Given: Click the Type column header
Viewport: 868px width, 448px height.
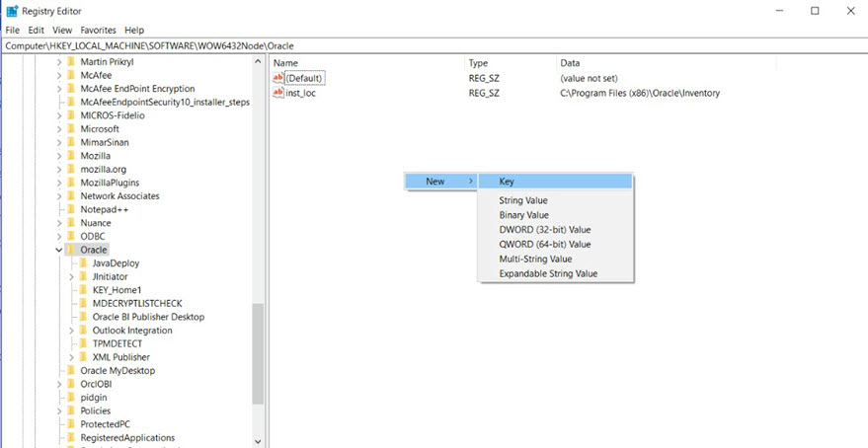Looking at the screenshot, I should point(511,63).
